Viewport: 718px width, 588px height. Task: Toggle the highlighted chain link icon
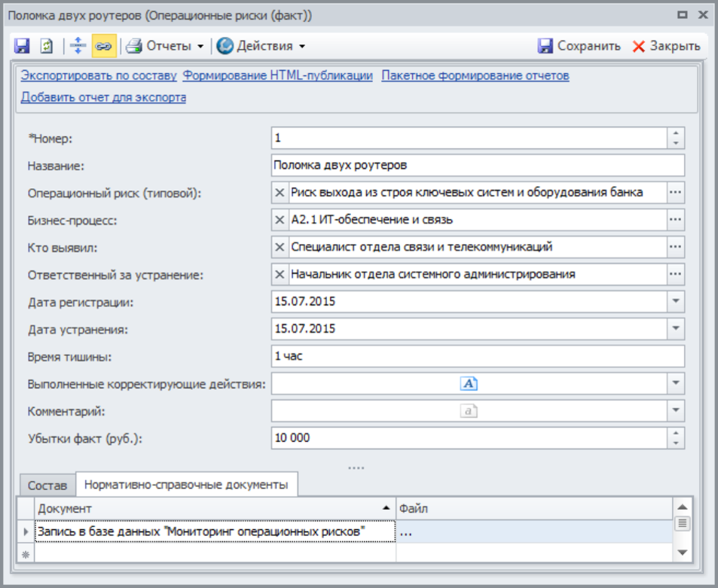coord(103,46)
